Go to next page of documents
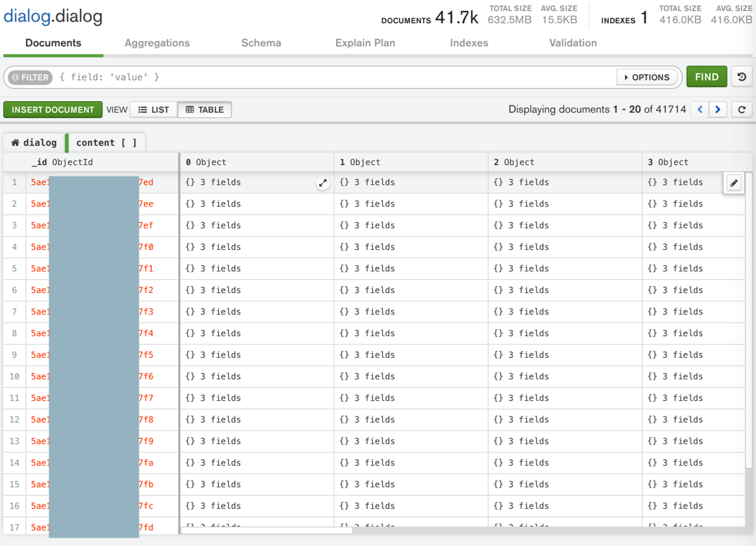The width and height of the screenshot is (756, 546). pyautogui.click(x=717, y=110)
